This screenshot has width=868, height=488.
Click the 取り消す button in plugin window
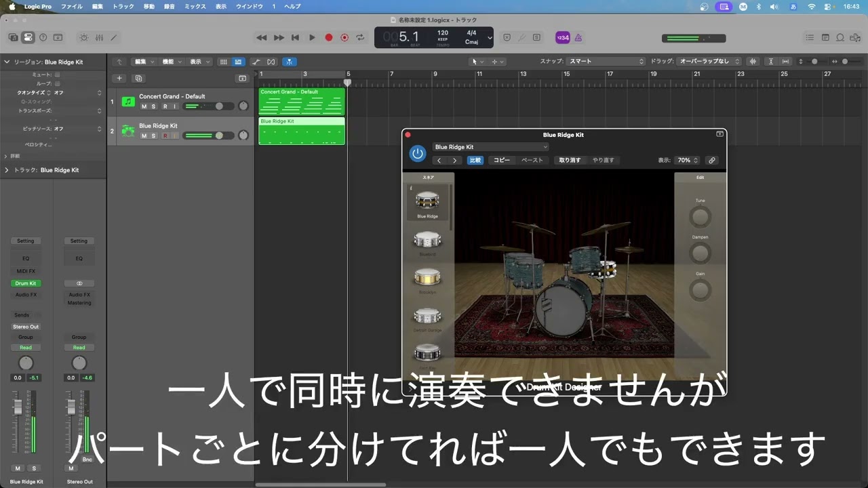tap(570, 161)
